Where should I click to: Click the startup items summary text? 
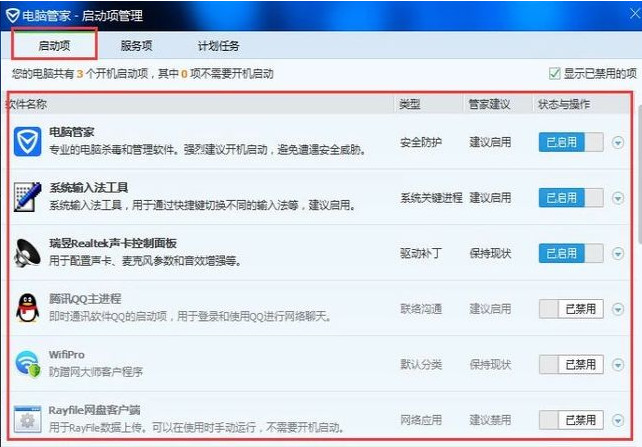pos(142,74)
